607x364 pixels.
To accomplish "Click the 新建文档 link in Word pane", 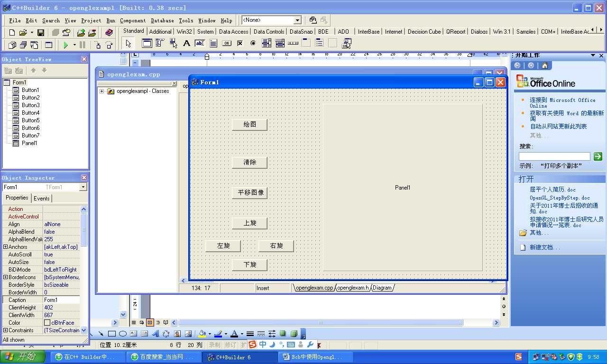I will coord(544,247).
